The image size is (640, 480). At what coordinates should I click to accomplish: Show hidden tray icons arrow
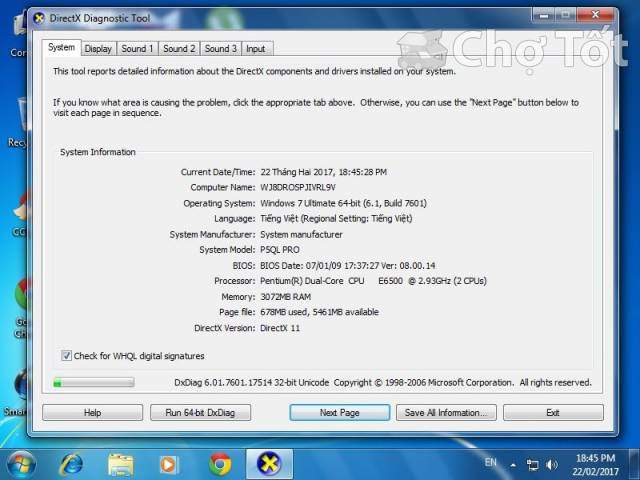[x=513, y=465]
